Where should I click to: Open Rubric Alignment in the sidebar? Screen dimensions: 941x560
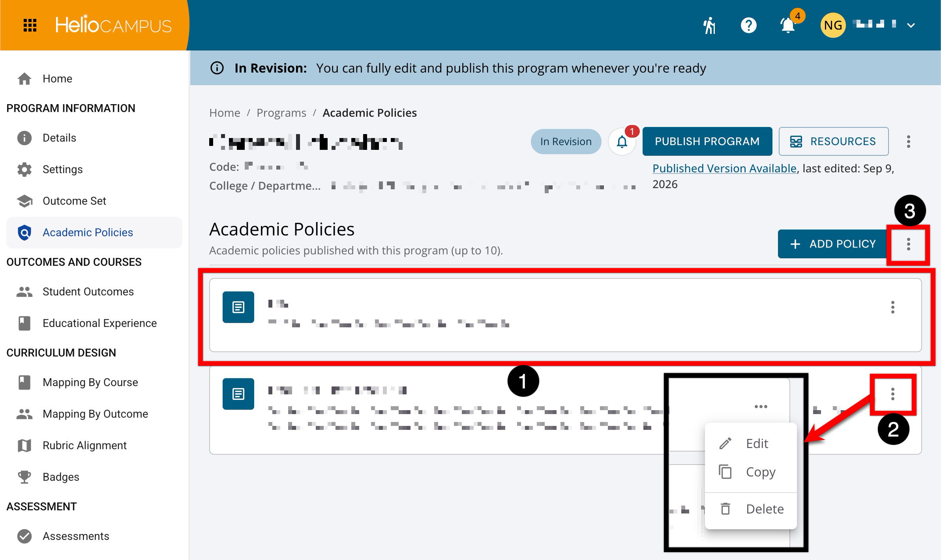coord(84,445)
